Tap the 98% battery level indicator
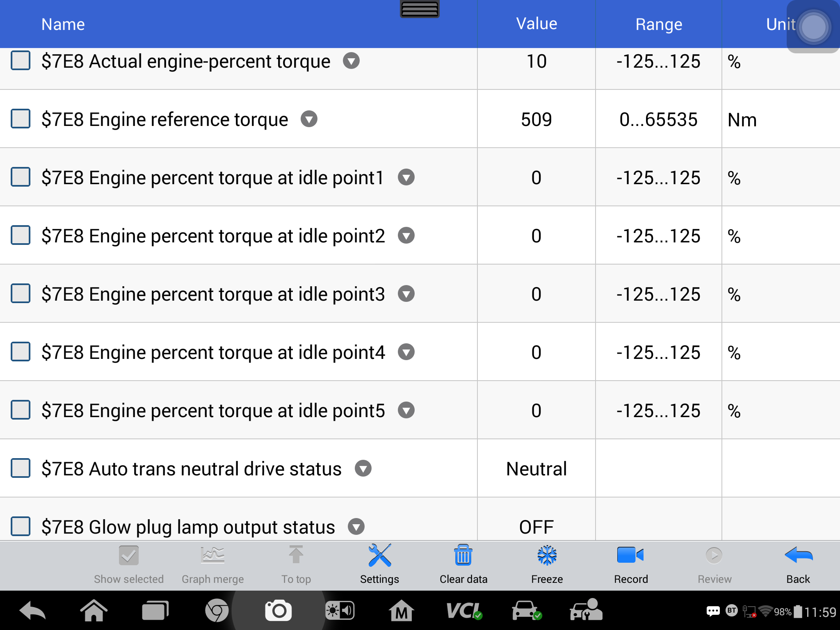The width and height of the screenshot is (840, 630). click(788, 612)
